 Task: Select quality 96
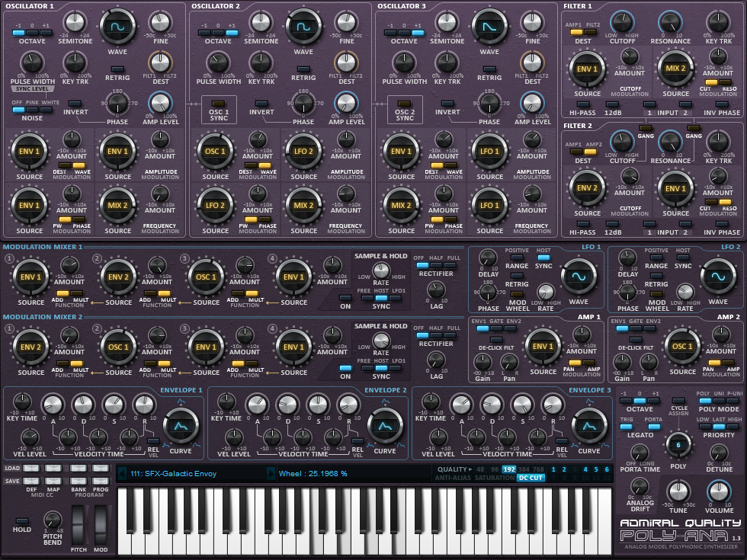pyautogui.click(x=495, y=469)
